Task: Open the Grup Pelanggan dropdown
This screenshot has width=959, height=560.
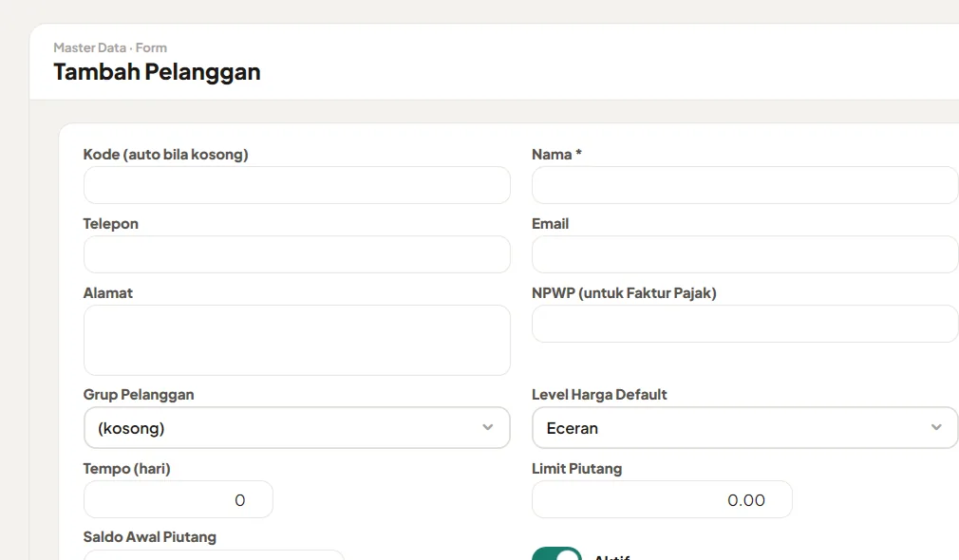Action: click(x=296, y=428)
